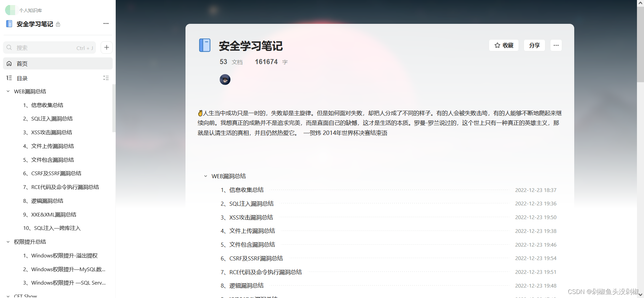Open the header card more (…) button
Screen dimensions: 644x298
point(556,45)
